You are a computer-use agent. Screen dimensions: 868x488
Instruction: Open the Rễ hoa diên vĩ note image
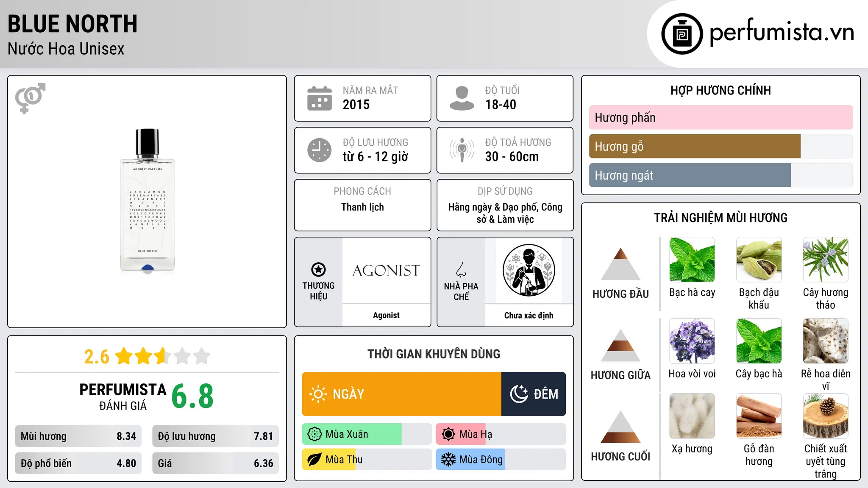click(x=826, y=341)
